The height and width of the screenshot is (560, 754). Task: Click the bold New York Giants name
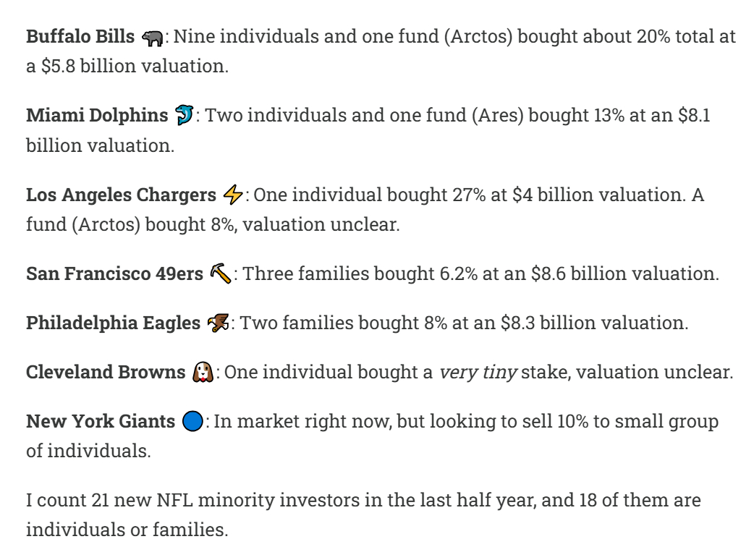click(x=101, y=421)
